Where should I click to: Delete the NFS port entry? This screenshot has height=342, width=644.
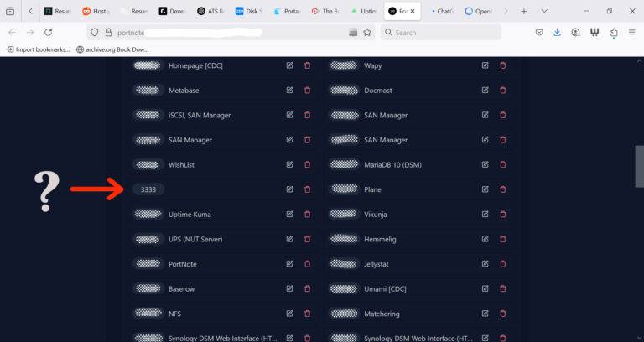[307, 313]
